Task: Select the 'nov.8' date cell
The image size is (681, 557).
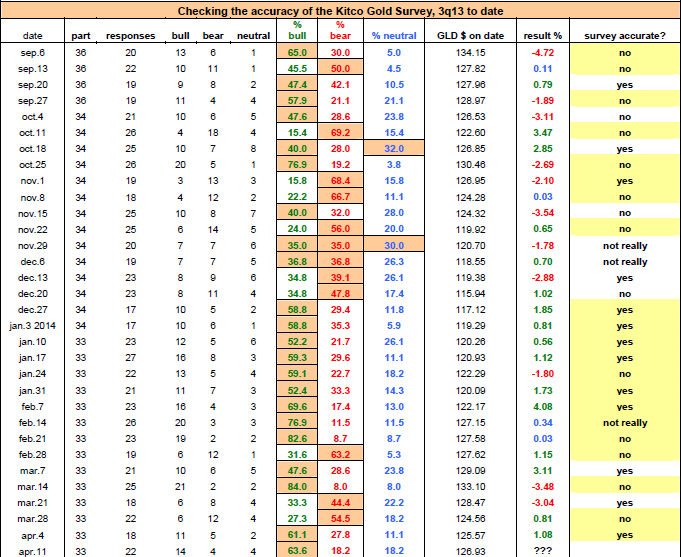Action: click(x=33, y=198)
